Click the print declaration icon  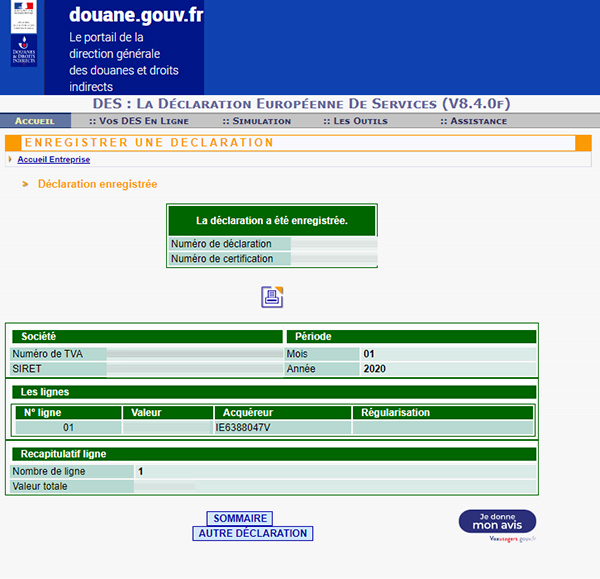(x=272, y=297)
